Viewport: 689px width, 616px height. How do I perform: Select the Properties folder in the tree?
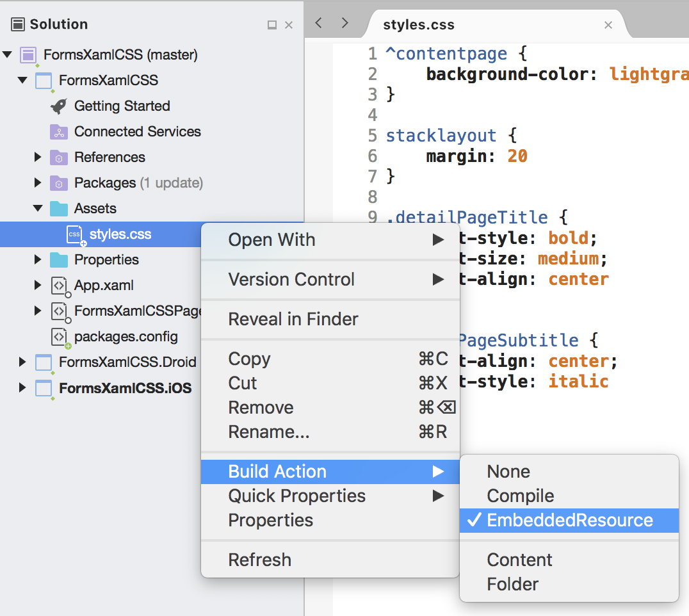point(106,260)
